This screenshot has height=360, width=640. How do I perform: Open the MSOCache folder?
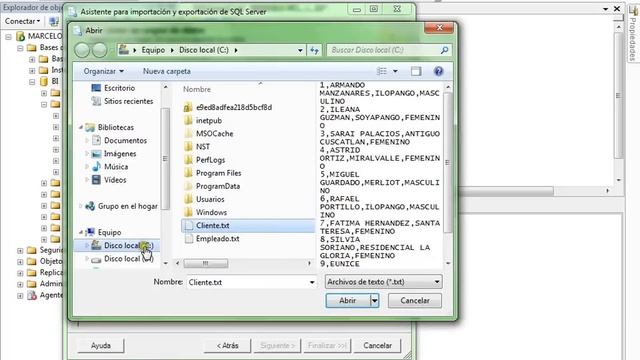[x=214, y=134]
